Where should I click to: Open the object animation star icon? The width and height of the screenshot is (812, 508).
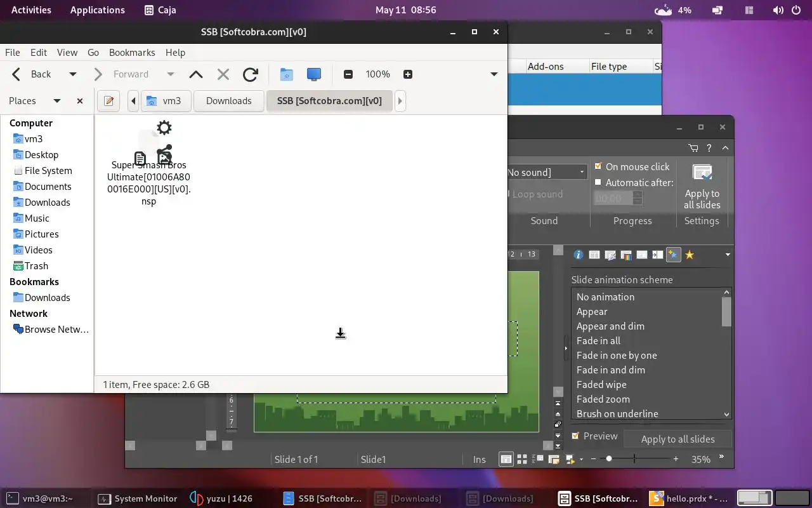click(x=690, y=255)
